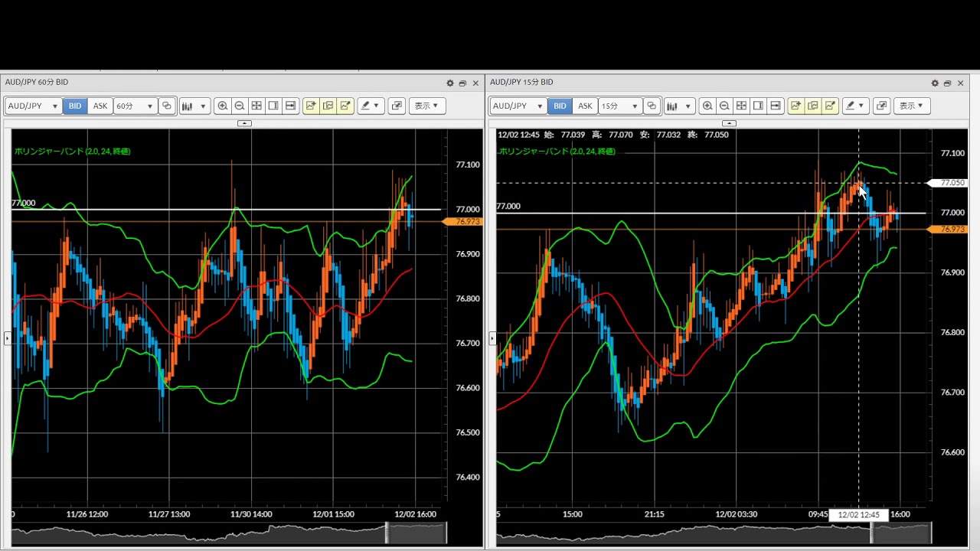The image size is (980, 551).
Task: Expand left side panel of 60分 chart
Action: coord(8,337)
